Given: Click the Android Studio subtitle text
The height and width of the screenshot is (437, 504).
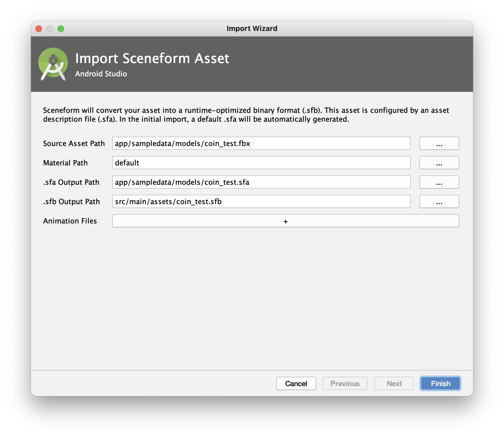Looking at the screenshot, I should pyautogui.click(x=101, y=74).
